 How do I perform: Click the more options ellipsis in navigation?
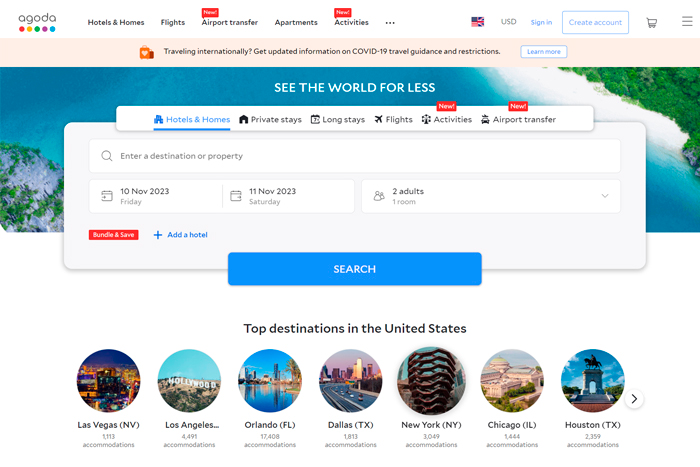tap(390, 23)
